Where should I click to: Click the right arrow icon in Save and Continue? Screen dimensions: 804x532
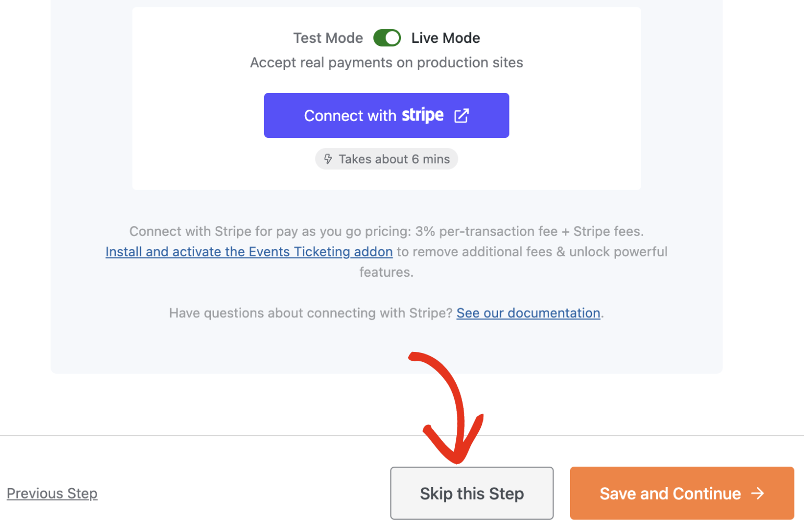pyautogui.click(x=758, y=493)
